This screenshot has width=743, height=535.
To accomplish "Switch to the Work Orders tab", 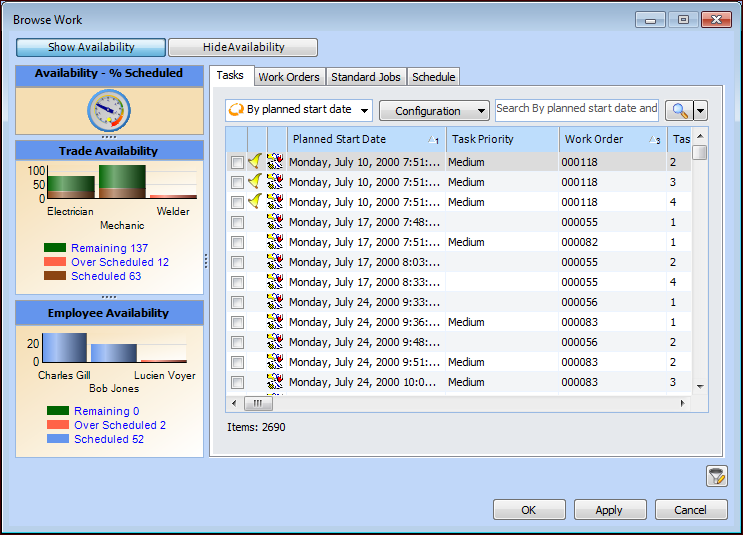I will (289, 77).
